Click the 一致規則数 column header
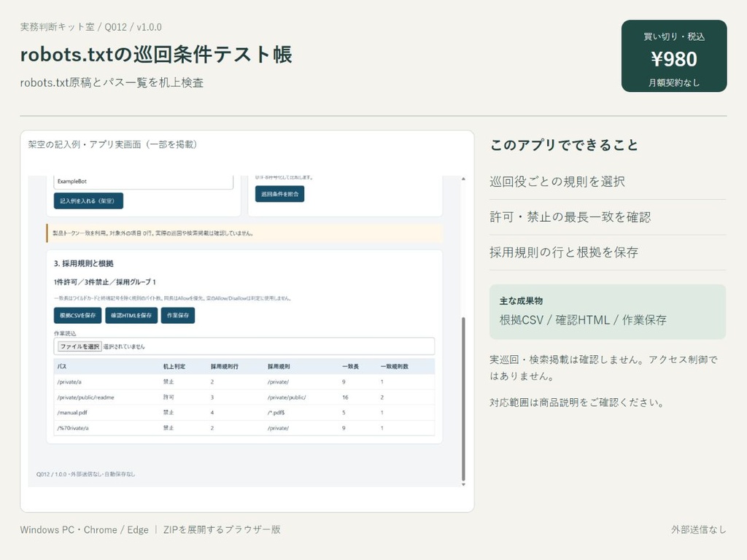This screenshot has width=747, height=560. tap(395, 367)
